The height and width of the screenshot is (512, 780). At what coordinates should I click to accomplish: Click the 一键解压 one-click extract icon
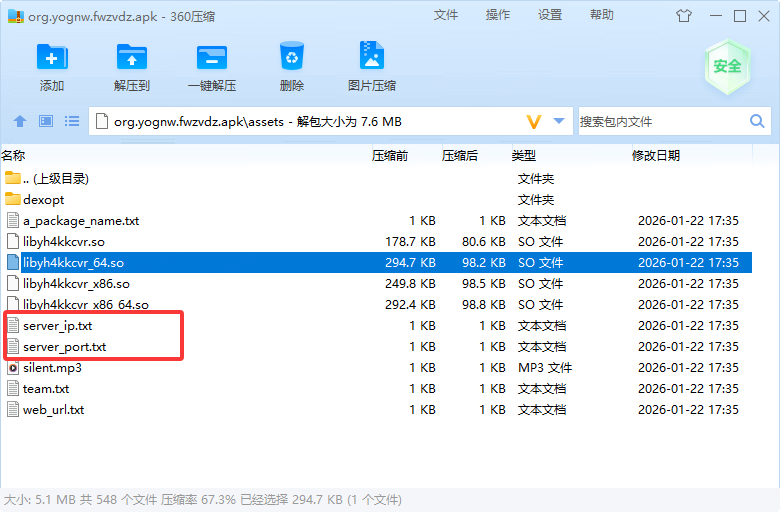pyautogui.click(x=212, y=57)
